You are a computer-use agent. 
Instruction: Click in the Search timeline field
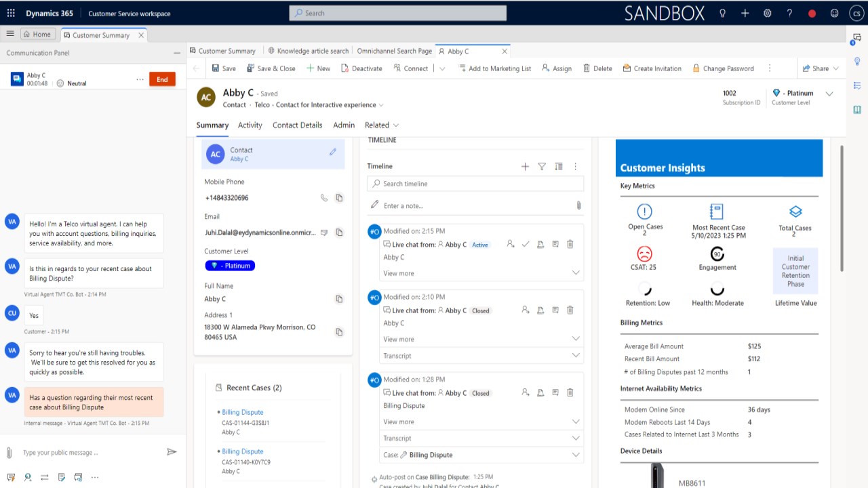(x=475, y=184)
